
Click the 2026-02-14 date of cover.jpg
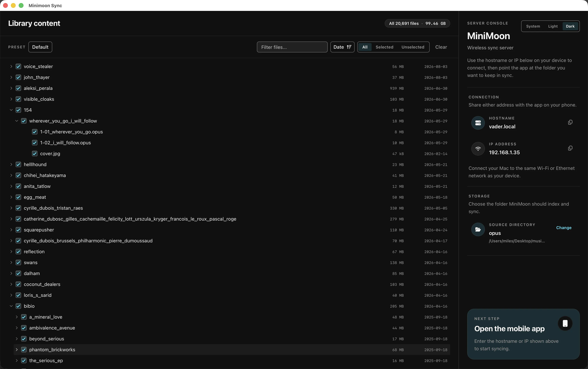point(436,154)
